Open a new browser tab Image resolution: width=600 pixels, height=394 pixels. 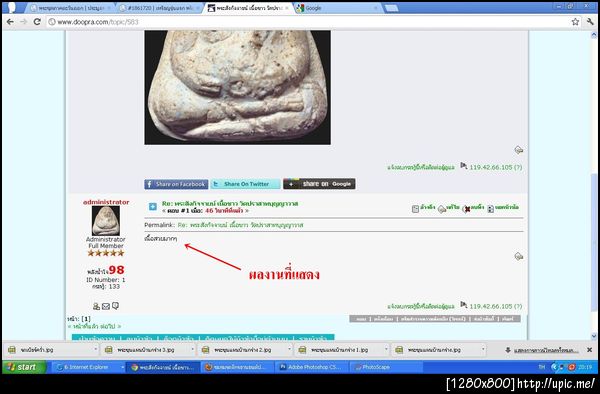(391, 8)
